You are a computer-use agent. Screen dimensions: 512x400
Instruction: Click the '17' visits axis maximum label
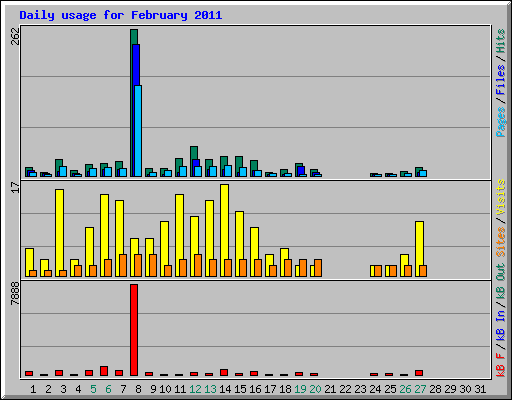16,187
